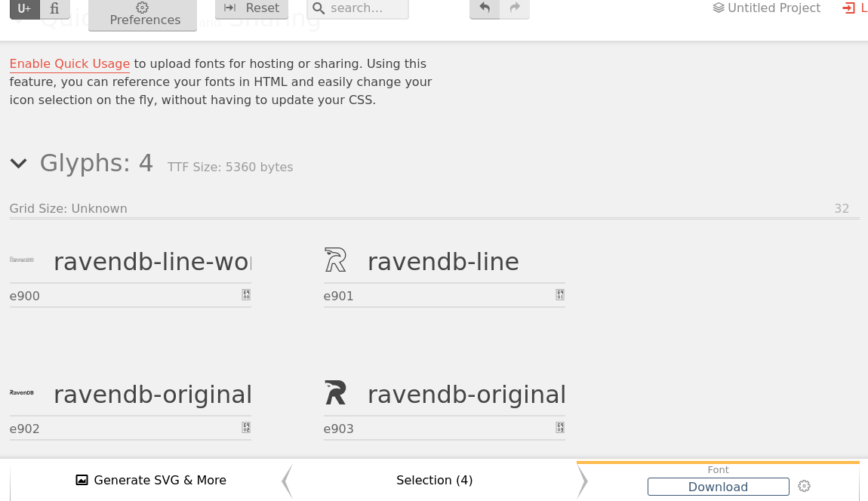Click the Grid Size: Unknown label
Viewport: 868px width, 501px height.
(68, 209)
